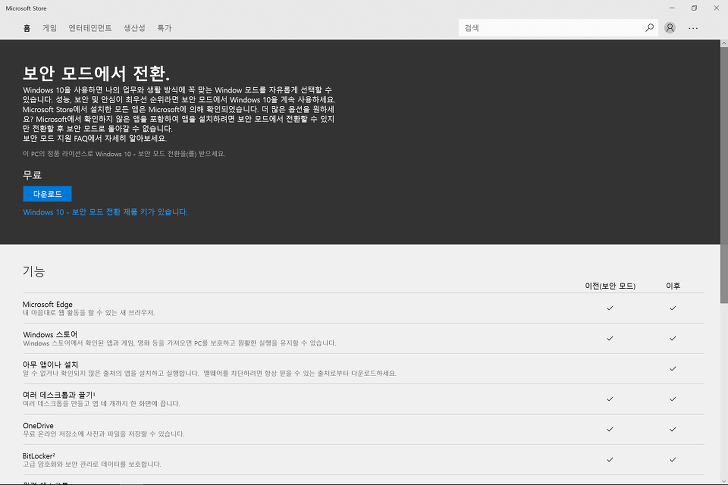The width and height of the screenshot is (728, 485).
Task: Click Windows 스토어 checkmark under 이전(보안 모드)
Action: pyautogui.click(x=610, y=338)
